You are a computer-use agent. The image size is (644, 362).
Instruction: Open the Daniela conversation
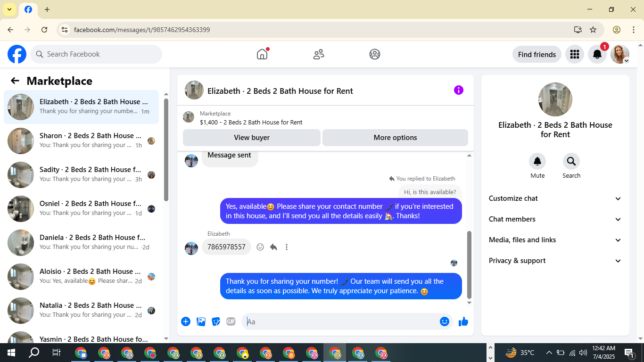(81, 243)
